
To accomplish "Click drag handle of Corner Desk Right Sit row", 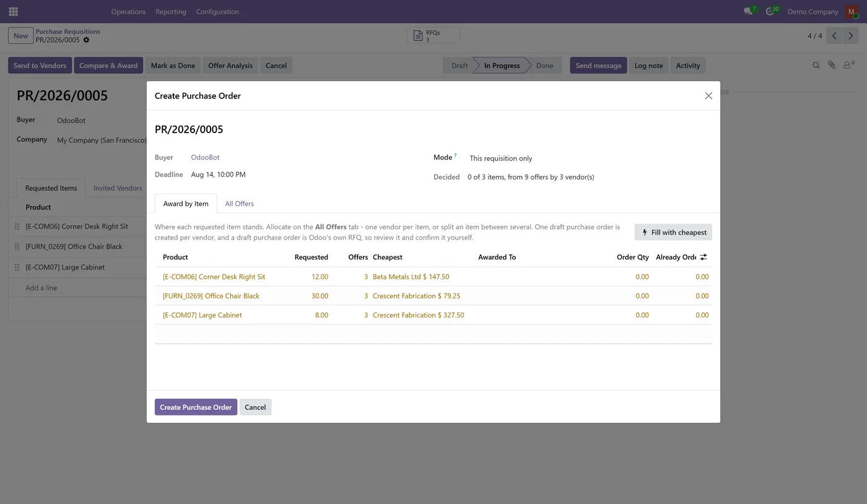I will click(x=17, y=227).
